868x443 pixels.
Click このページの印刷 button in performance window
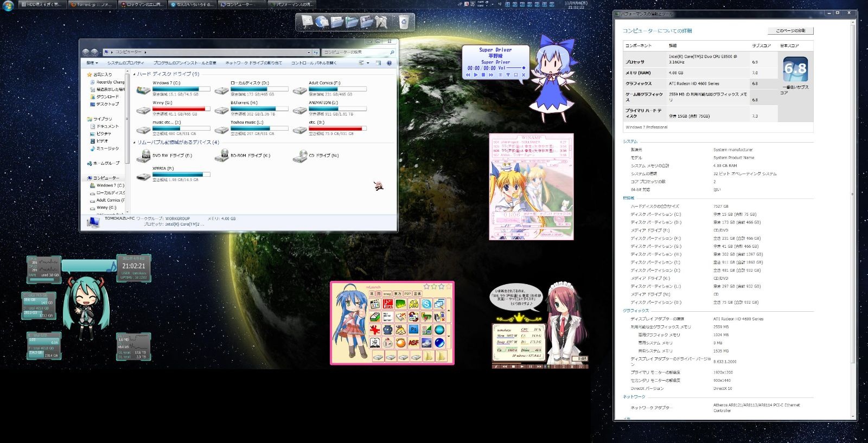tap(790, 31)
